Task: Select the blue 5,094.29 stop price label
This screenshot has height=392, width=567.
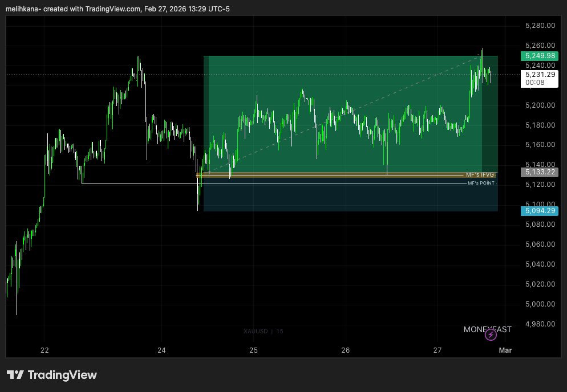Action: (x=540, y=211)
